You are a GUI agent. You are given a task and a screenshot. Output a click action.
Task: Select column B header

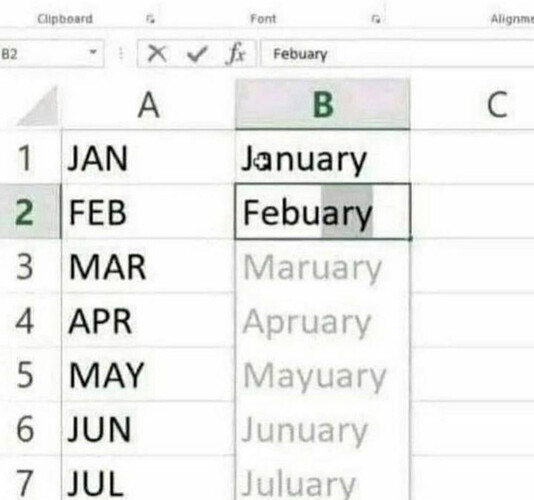(x=323, y=104)
